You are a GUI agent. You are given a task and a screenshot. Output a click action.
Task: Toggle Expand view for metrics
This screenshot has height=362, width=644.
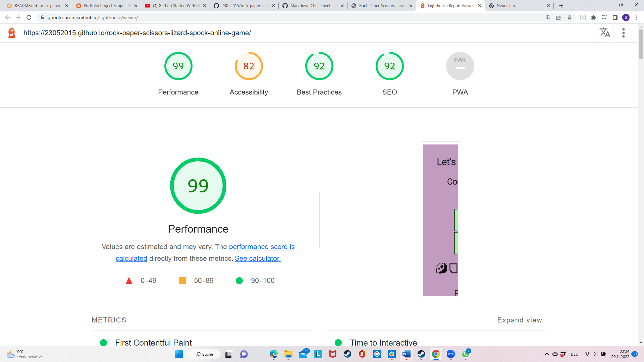tap(519, 320)
